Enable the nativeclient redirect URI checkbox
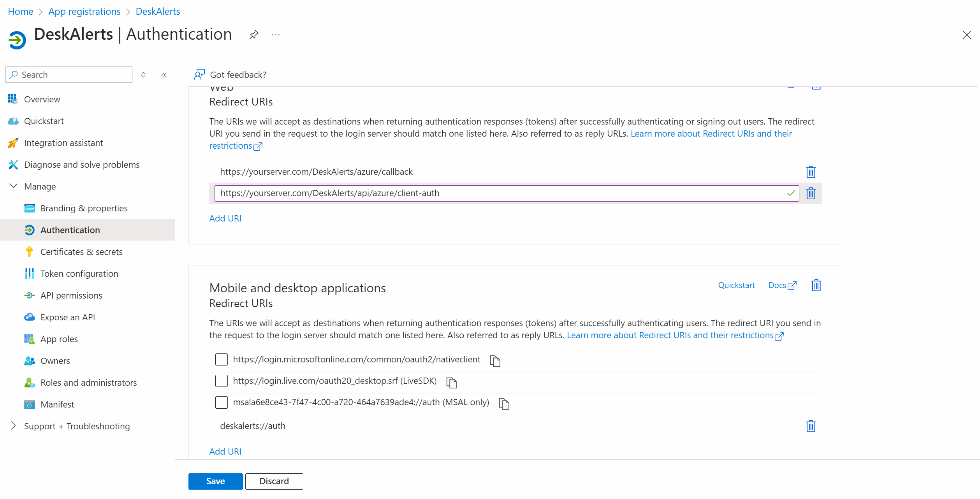Image resolution: width=980 pixels, height=499 pixels. point(222,359)
